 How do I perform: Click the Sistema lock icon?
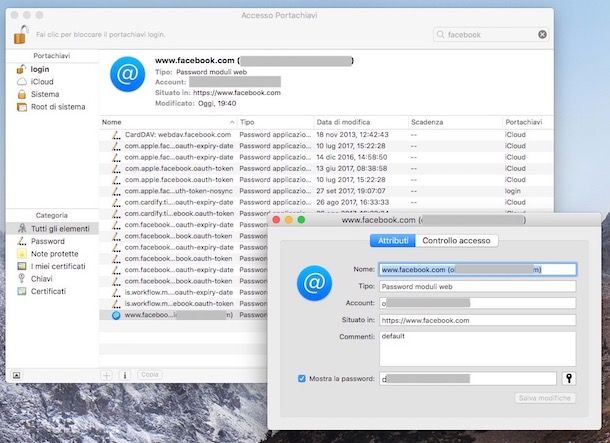click(22, 94)
